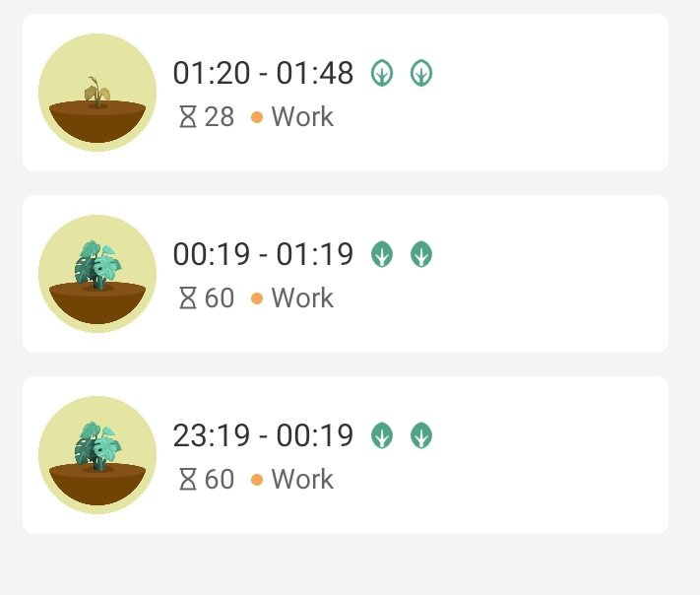The width and height of the screenshot is (700, 595).
Task: Click the Work tag of the 28-minute session
Action: click(x=302, y=117)
